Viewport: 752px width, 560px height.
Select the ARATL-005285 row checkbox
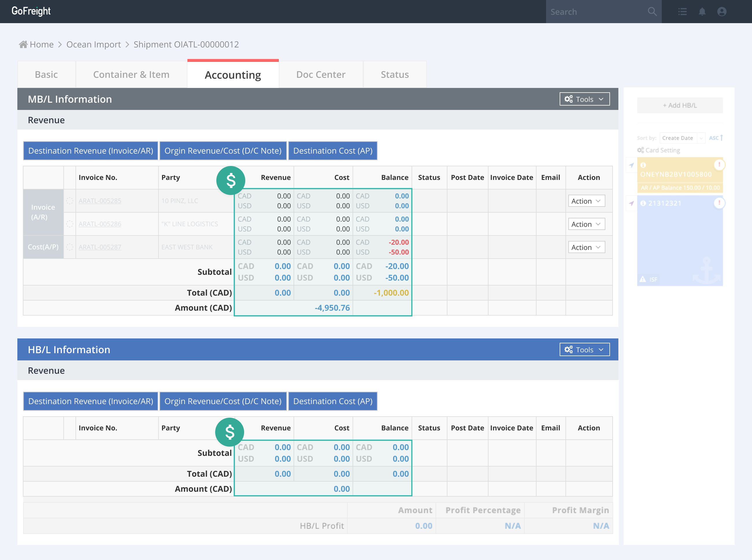tap(70, 201)
